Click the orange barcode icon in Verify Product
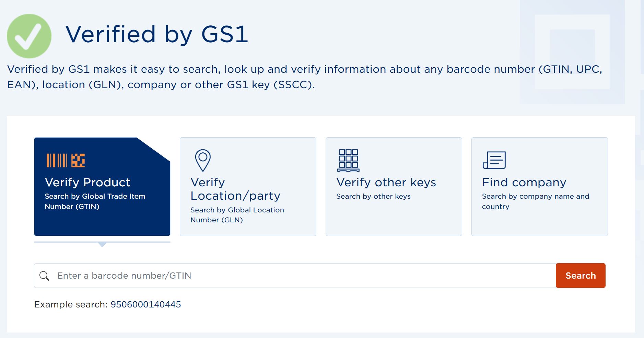Viewport: 644px width, 338px height. click(66, 160)
